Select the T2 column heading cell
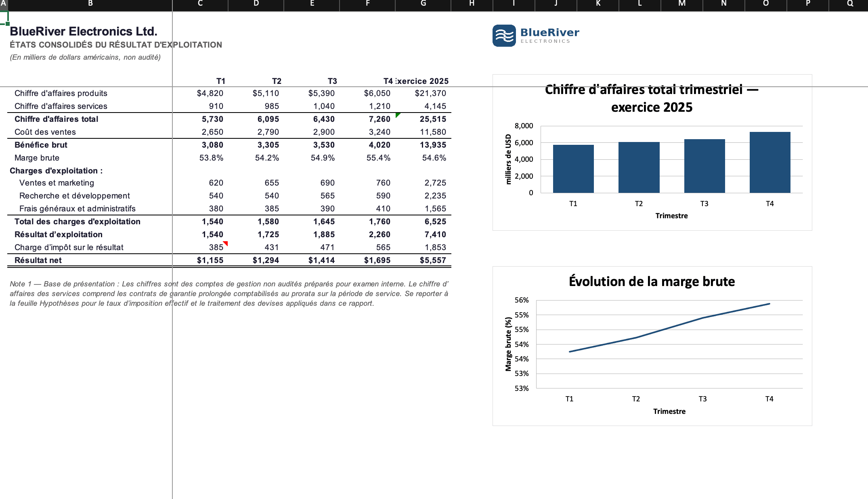 [x=256, y=81]
